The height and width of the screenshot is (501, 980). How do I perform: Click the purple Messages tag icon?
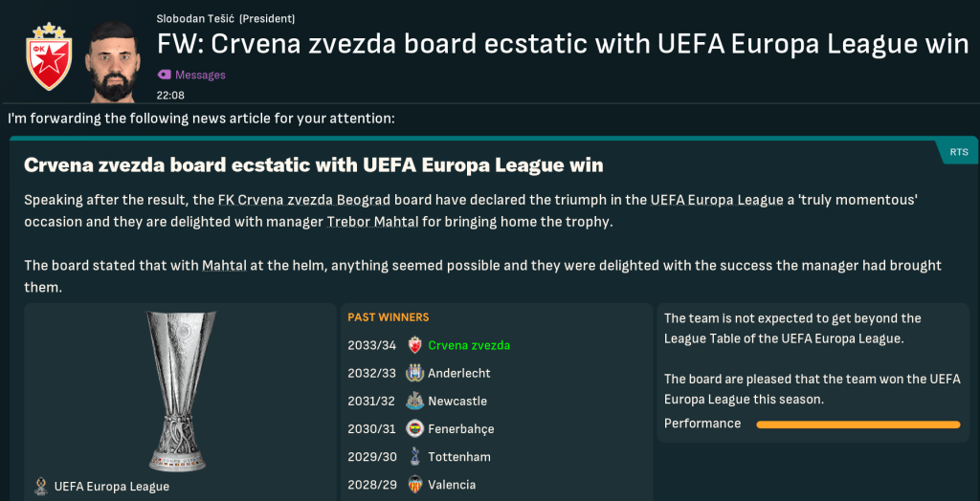pyautogui.click(x=164, y=75)
